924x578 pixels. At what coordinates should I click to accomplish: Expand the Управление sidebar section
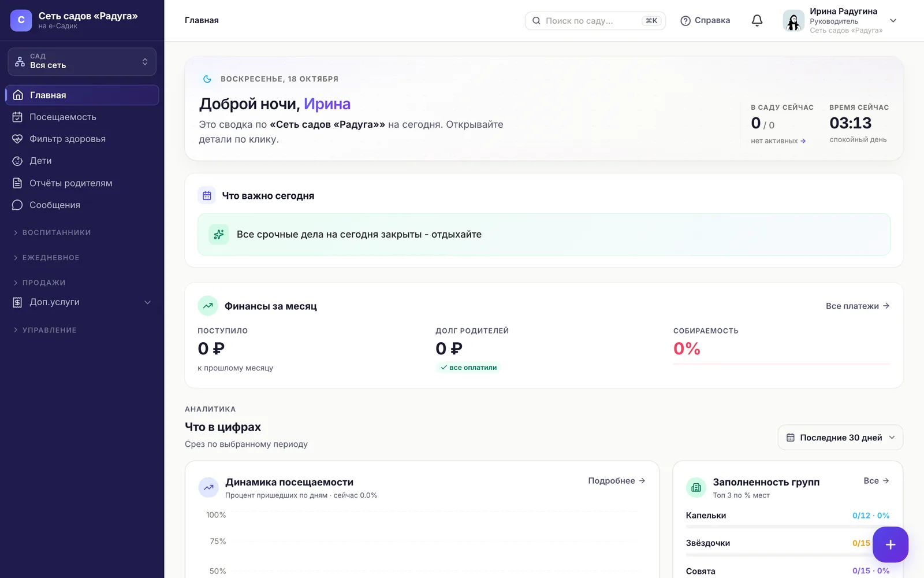pyautogui.click(x=45, y=330)
